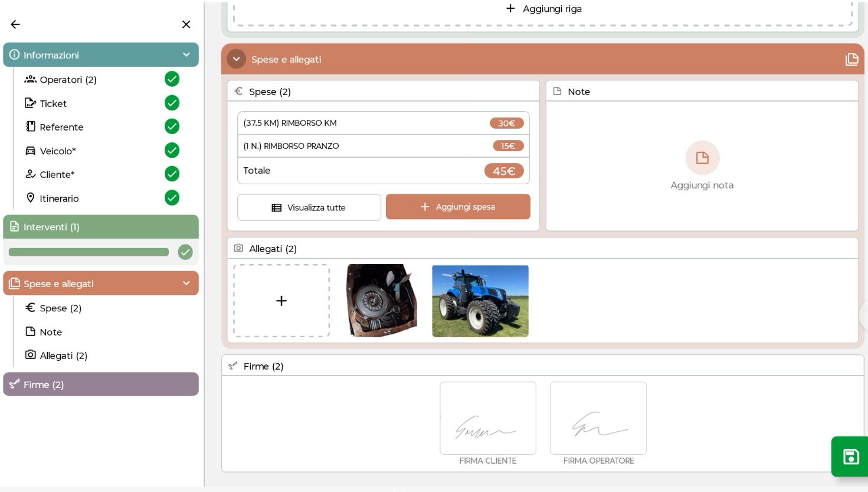The height and width of the screenshot is (492, 868).
Task: Collapse the Spese e allegati panel header
Action: point(236,59)
